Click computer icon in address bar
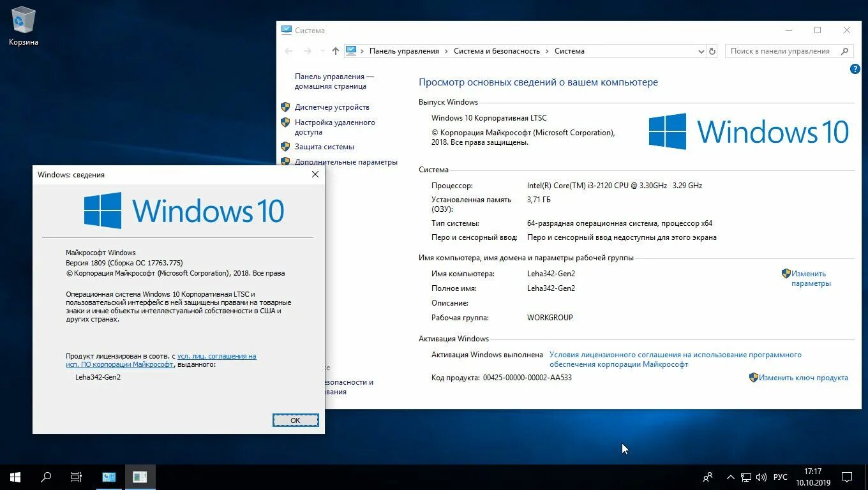 (351, 51)
